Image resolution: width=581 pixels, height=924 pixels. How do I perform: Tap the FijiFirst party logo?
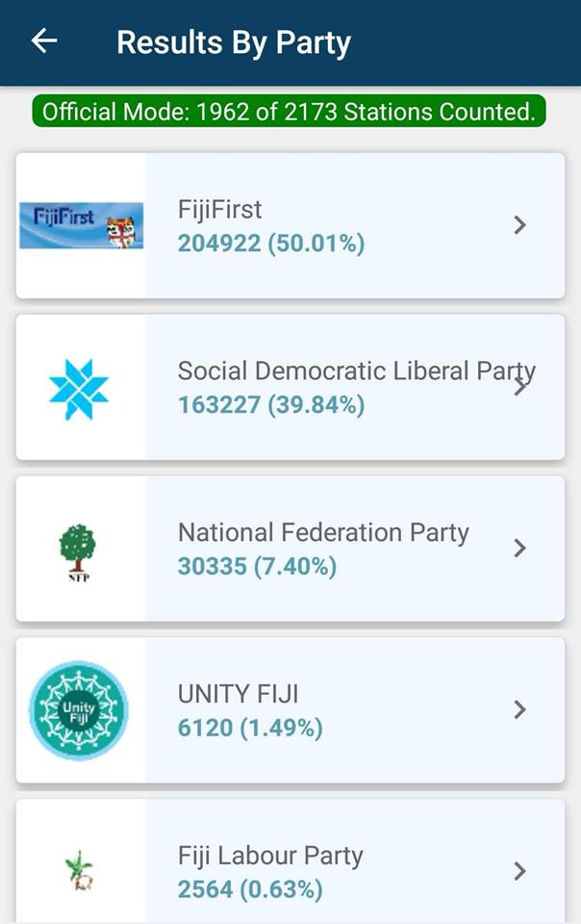pyautogui.click(x=81, y=225)
